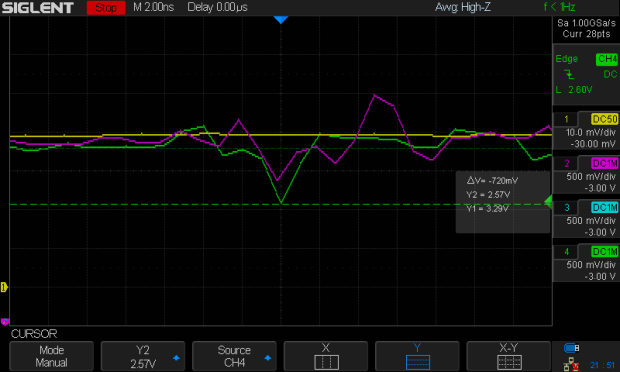Viewport: 620px width, 372px height.
Task: Click the Sa 1.00GSa/s sample rate
Action: [x=586, y=23]
